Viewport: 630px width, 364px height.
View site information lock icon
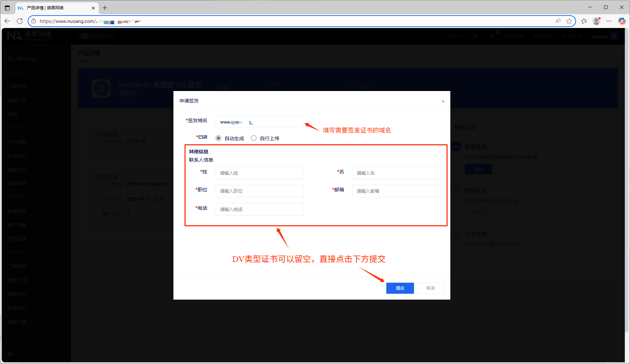click(34, 21)
